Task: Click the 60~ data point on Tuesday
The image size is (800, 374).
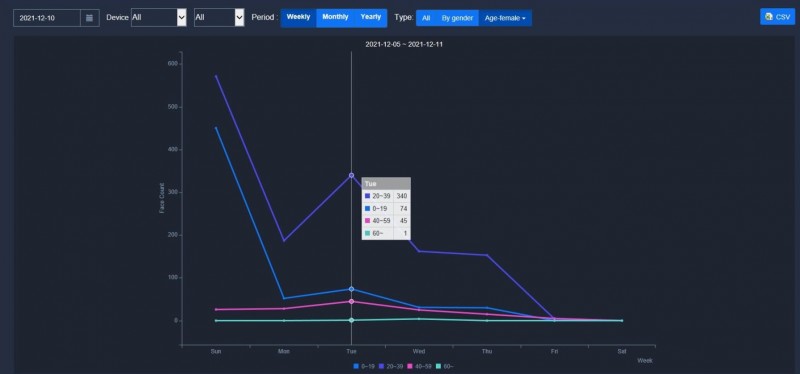Action: 352,320
